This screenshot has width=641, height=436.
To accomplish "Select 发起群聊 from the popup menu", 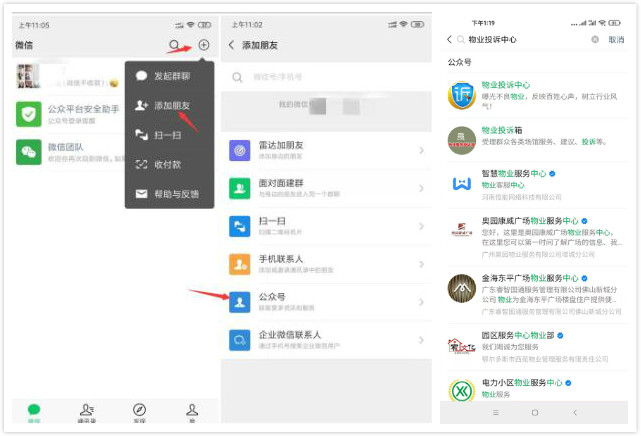I will tap(169, 76).
